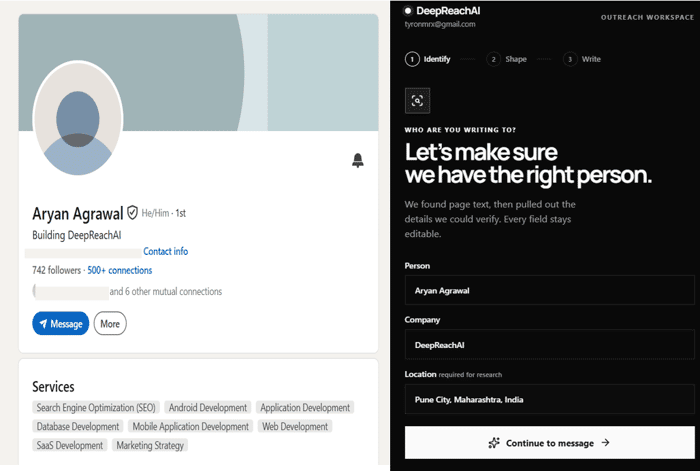The height and width of the screenshot is (471, 700).
Task: Open the More options dropdown
Action: (110, 324)
